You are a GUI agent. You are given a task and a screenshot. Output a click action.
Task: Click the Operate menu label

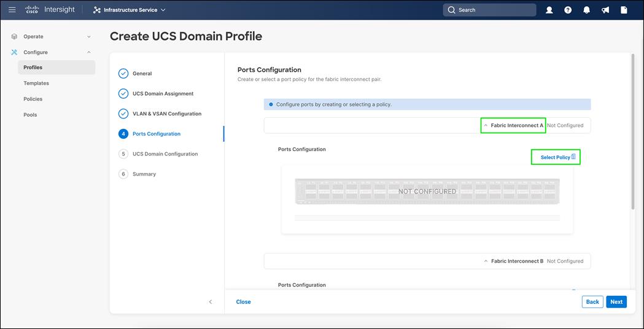(33, 37)
